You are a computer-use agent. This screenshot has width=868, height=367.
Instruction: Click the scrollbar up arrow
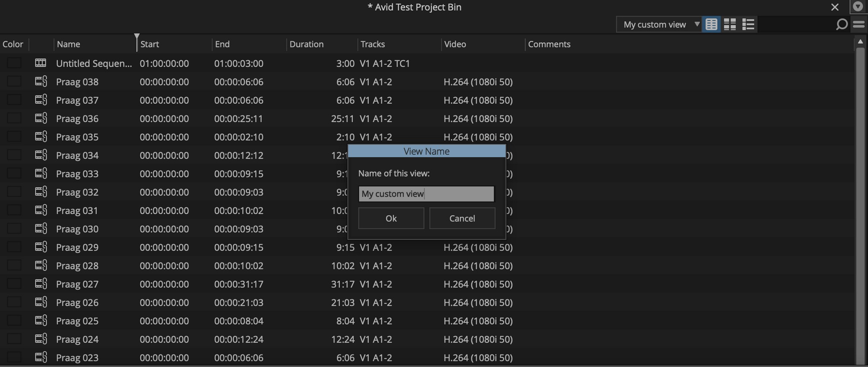tap(860, 41)
